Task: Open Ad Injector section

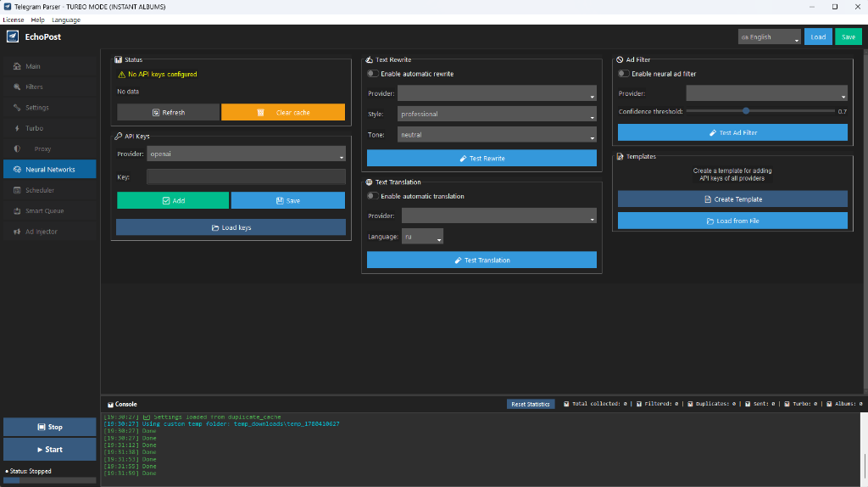Action: tap(49, 232)
